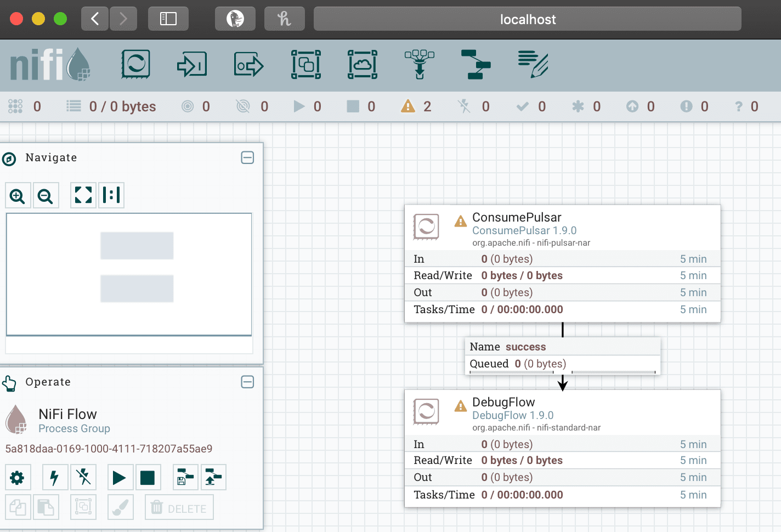
Task: Click the locally modified and stale exclamation status
Action: click(694, 106)
